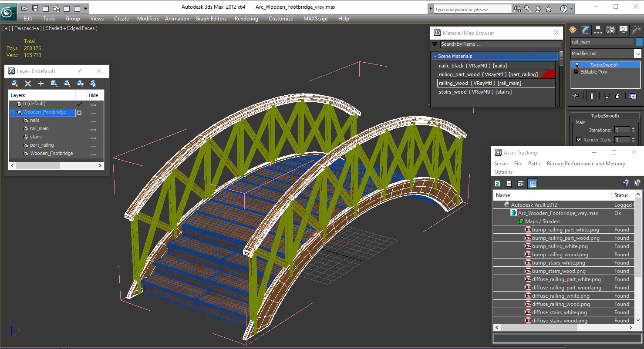Open Material/Map Browser options arrow
Viewport: 644px width, 349px height.
coord(435,44)
